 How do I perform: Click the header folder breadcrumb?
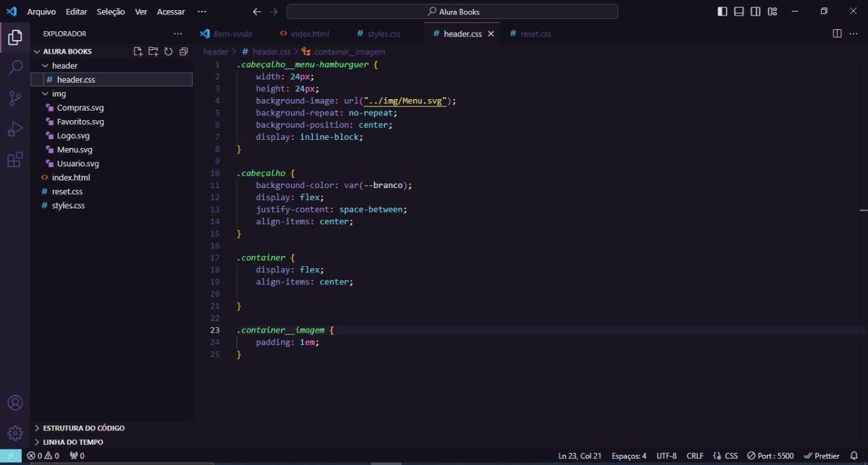(216, 52)
